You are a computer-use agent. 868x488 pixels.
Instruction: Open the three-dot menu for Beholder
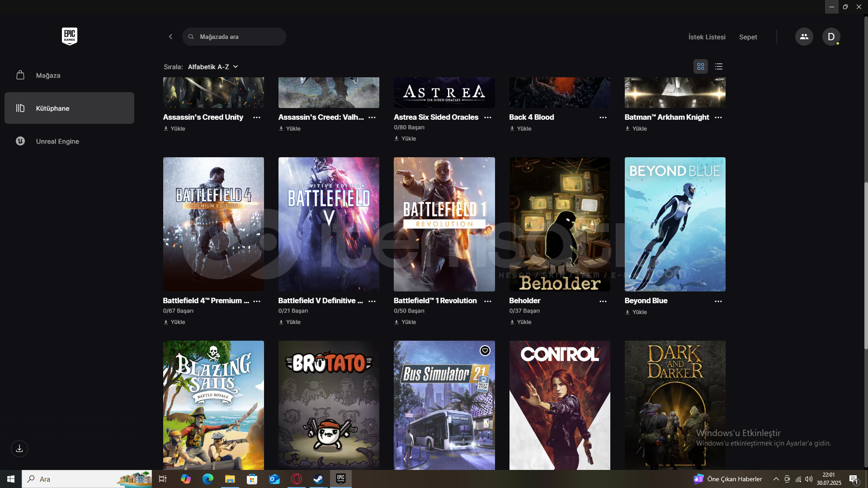(603, 301)
